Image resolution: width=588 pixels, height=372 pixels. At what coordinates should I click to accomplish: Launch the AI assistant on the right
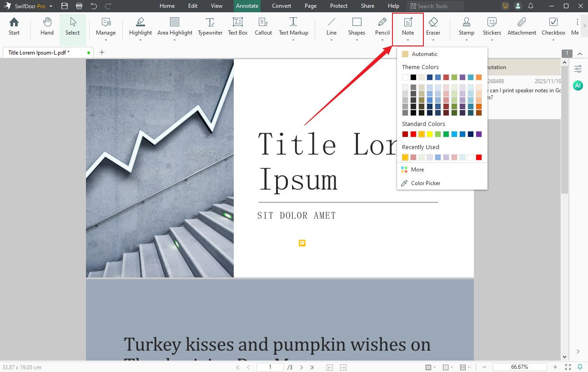[x=578, y=85]
